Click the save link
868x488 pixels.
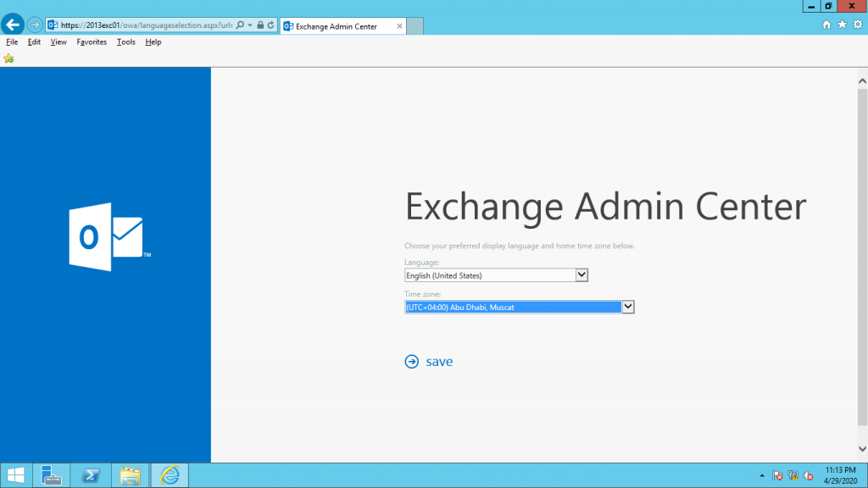pyautogui.click(x=439, y=361)
